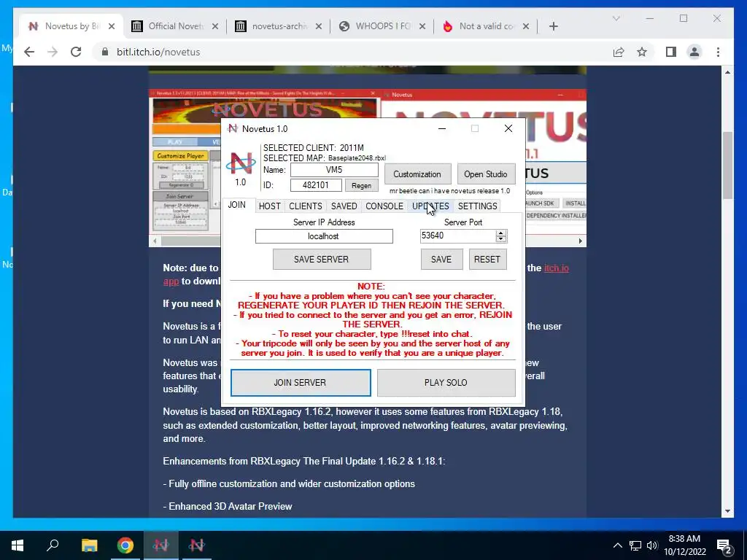Click the itch.io link on page
This screenshot has width=747, height=560.
click(x=557, y=268)
